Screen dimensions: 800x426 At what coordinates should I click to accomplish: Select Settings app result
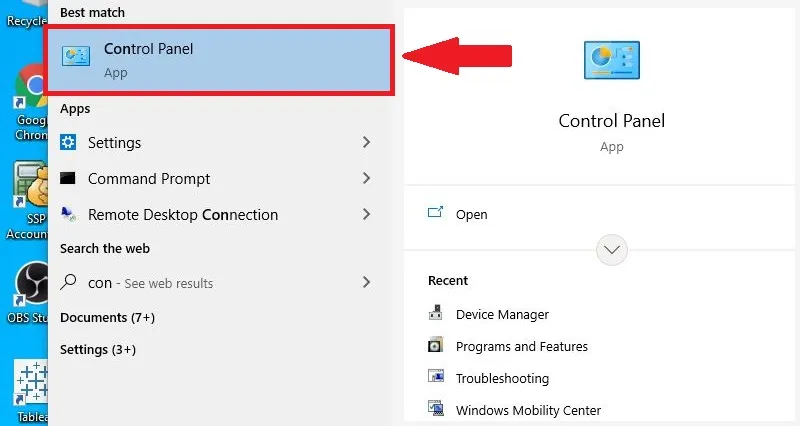point(219,142)
